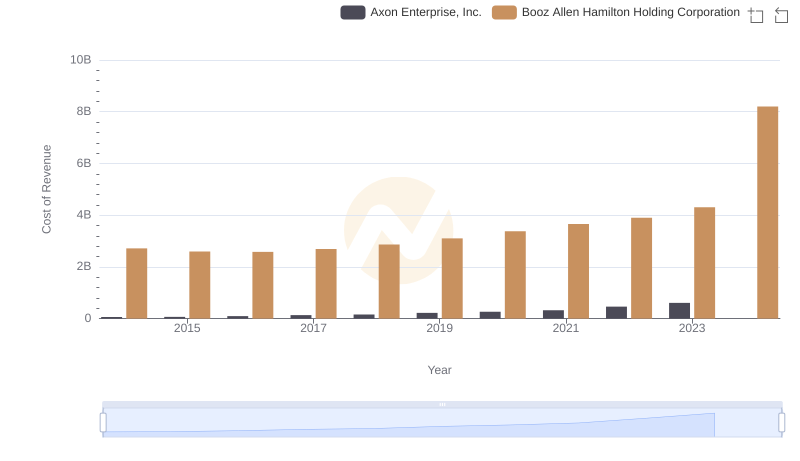Screen dimensions: 800x461
Task: Click the tallest Booz Allen bar for 2024
Action: [767, 213]
